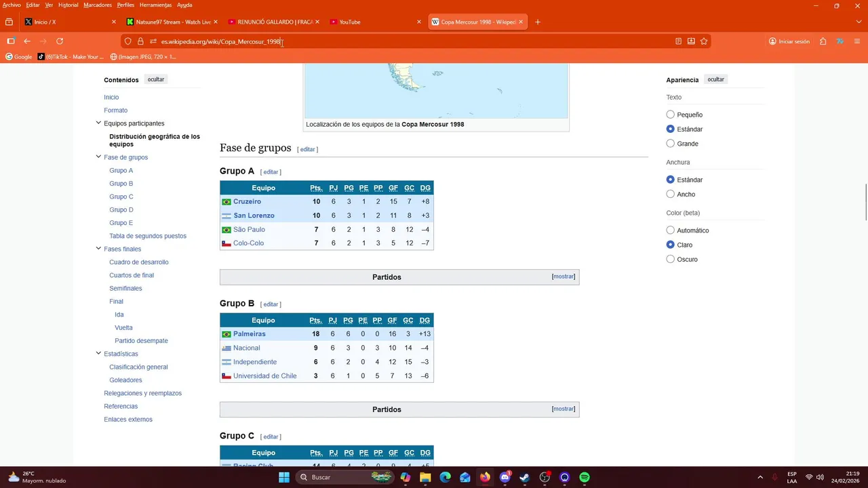Edit the Fase de grupos section

pos(307,149)
